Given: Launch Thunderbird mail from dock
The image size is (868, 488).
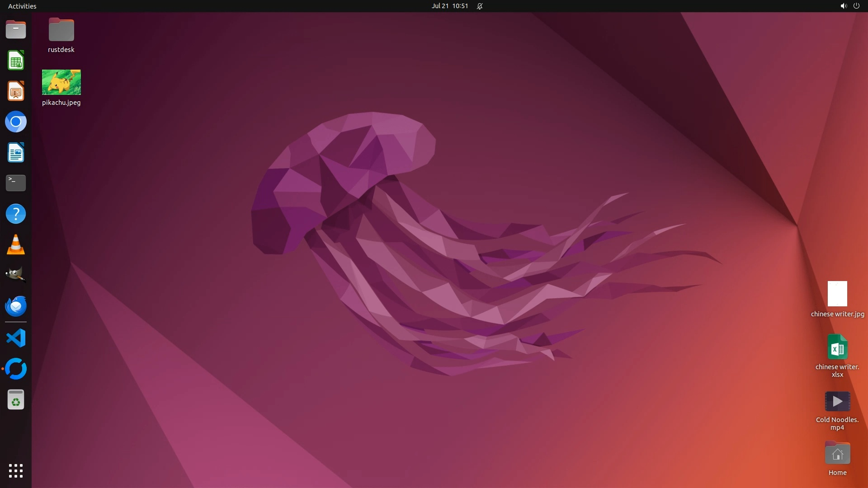Looking at the screenshot, I should (x=16, y=306).
